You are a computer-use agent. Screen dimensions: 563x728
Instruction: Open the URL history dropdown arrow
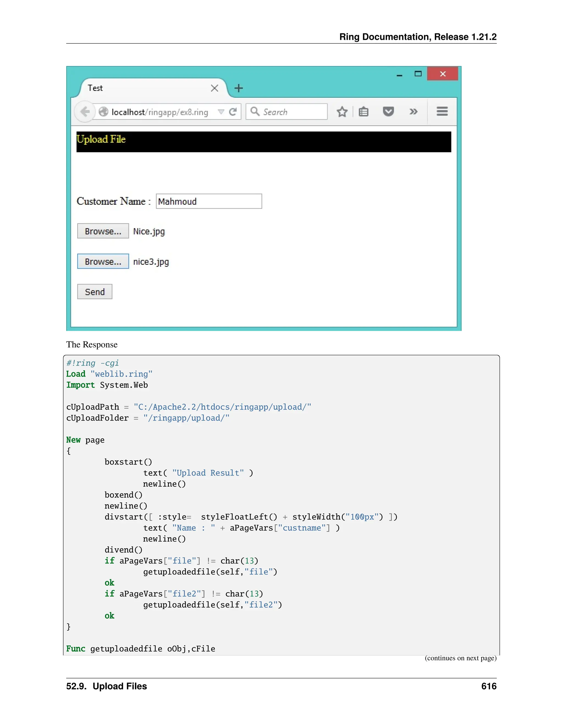click(x=221, y=112)
